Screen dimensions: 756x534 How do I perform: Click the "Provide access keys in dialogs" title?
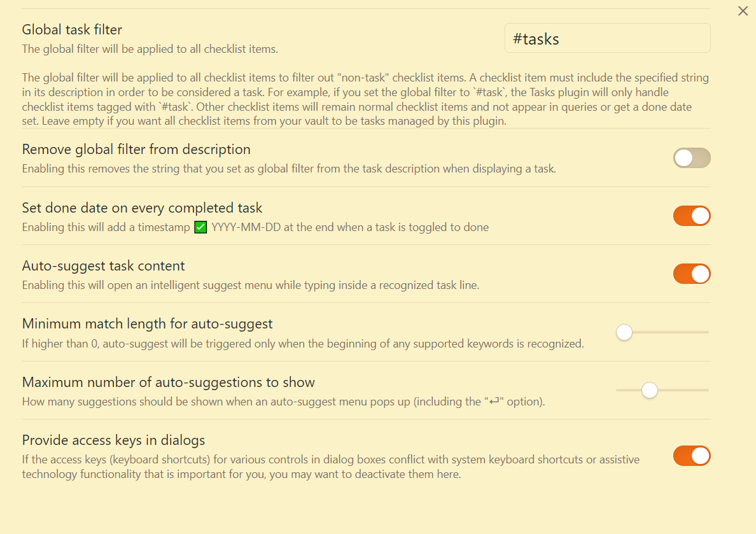point(113,440)
